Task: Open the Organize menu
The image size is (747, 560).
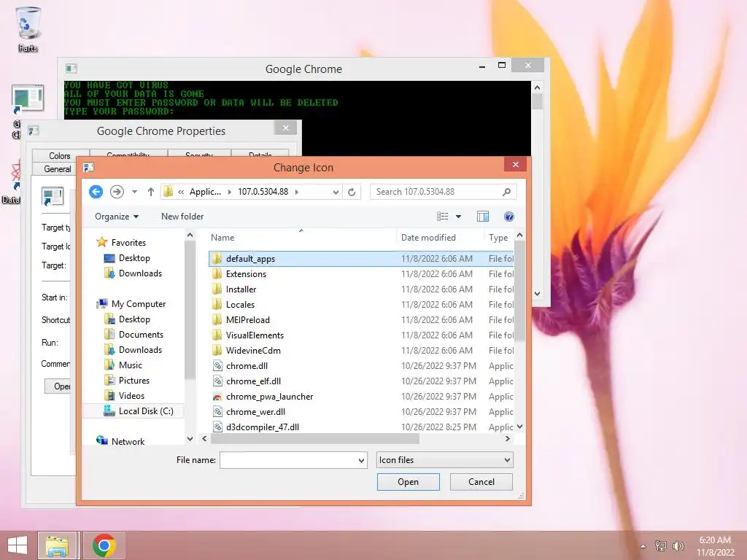Action: point(117,216)
